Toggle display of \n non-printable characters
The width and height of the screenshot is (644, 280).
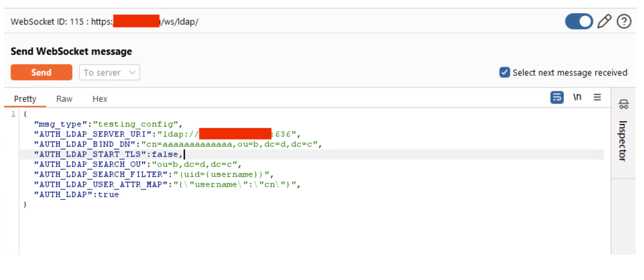point(577,97)
